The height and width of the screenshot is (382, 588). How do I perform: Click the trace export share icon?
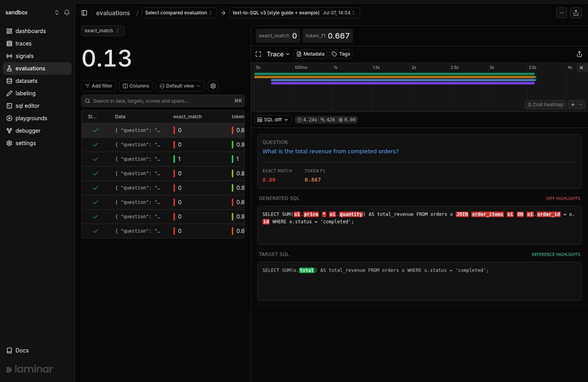click(579, 54)
